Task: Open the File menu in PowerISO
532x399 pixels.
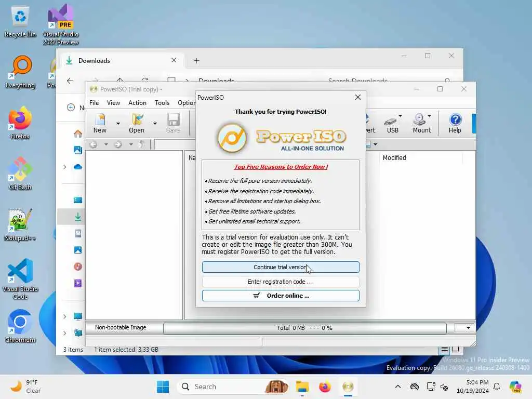Action: [94, 103]
